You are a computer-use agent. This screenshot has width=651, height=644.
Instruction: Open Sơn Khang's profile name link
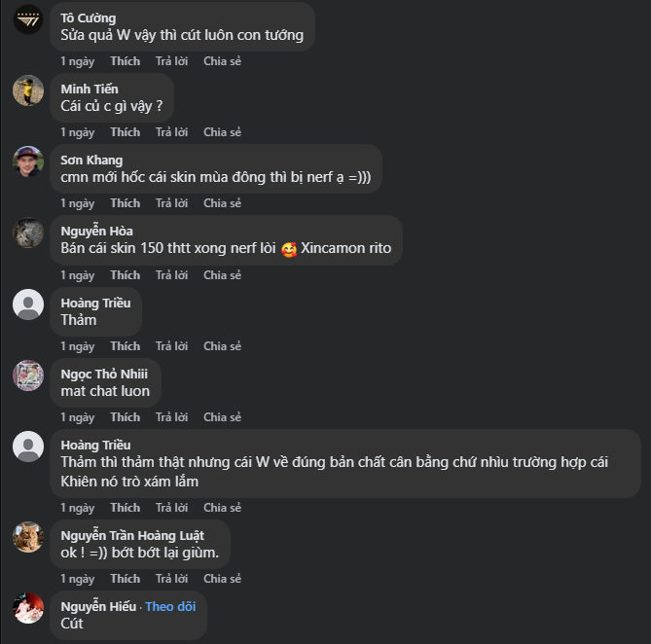[x=91, y=161]
